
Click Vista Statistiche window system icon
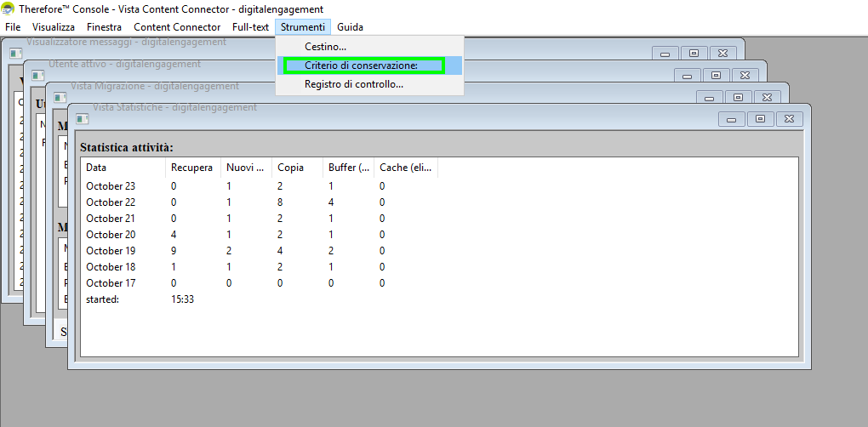pos(82,119)
